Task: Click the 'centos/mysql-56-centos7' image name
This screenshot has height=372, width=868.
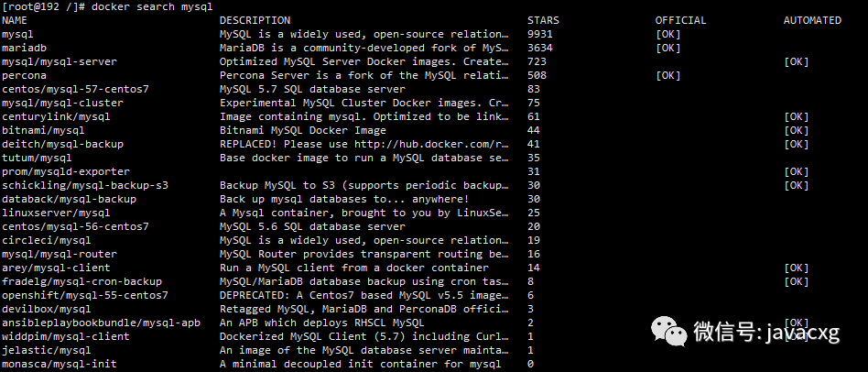Action: click(75, 226)
